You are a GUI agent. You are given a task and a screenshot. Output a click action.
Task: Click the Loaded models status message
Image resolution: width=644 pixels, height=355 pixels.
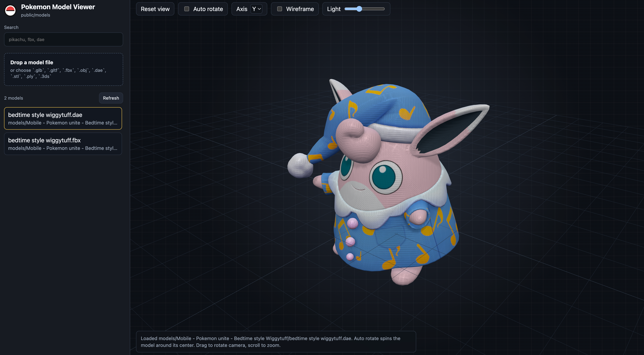(276, 342)
